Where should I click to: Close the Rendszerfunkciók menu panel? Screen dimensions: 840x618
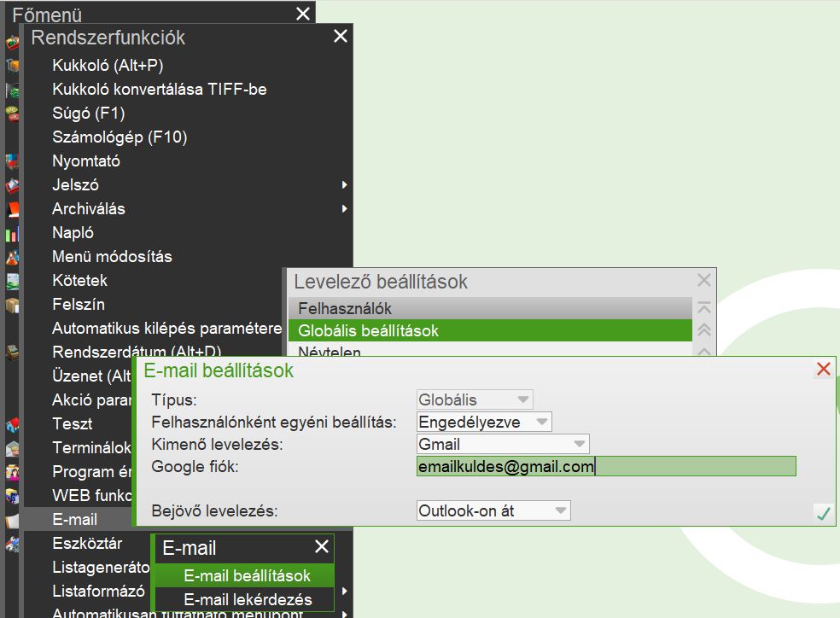[340, 36]
